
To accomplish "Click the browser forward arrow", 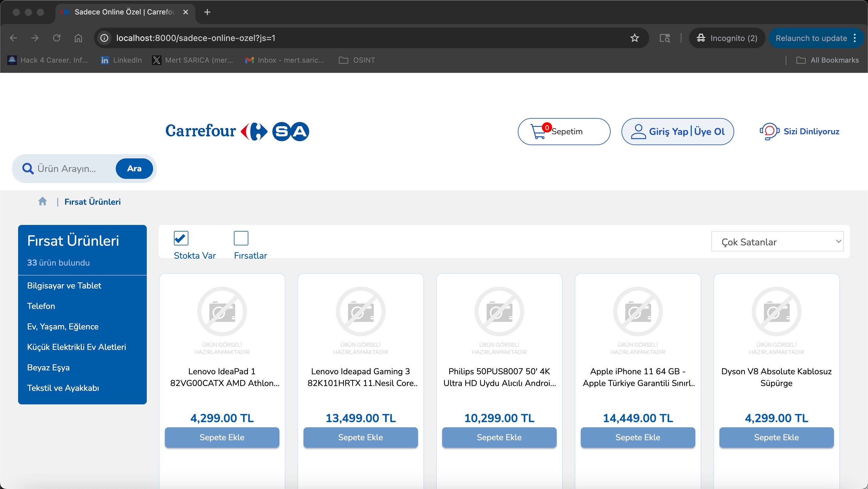I will point(35,38).
